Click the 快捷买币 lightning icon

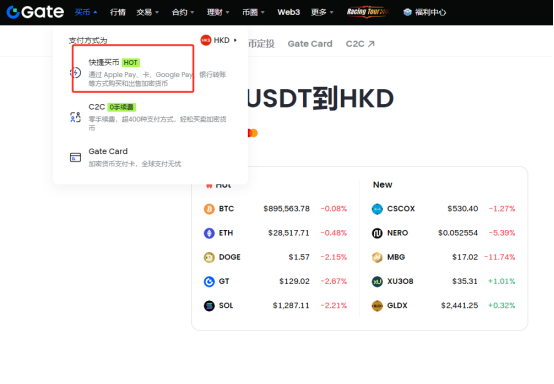(75, 73)
